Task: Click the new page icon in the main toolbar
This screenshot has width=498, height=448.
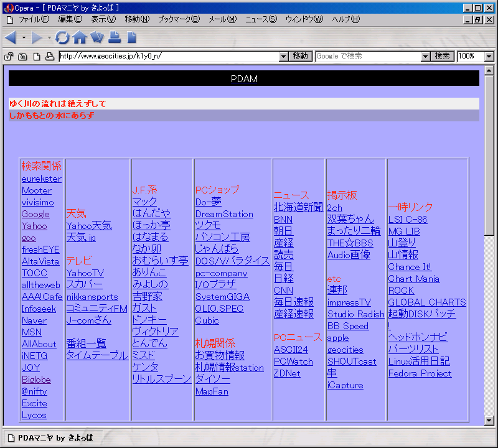Action: [131, 37]
